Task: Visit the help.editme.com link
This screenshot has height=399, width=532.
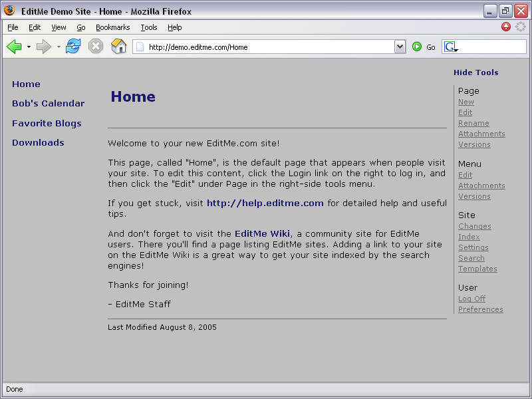Action: pyautogui.click(x=265, y=203)
